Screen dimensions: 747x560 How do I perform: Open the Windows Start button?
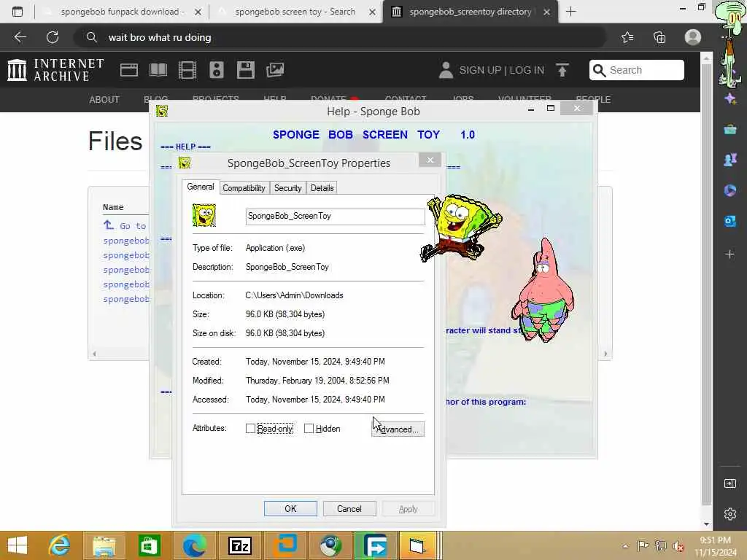[18, 545]
